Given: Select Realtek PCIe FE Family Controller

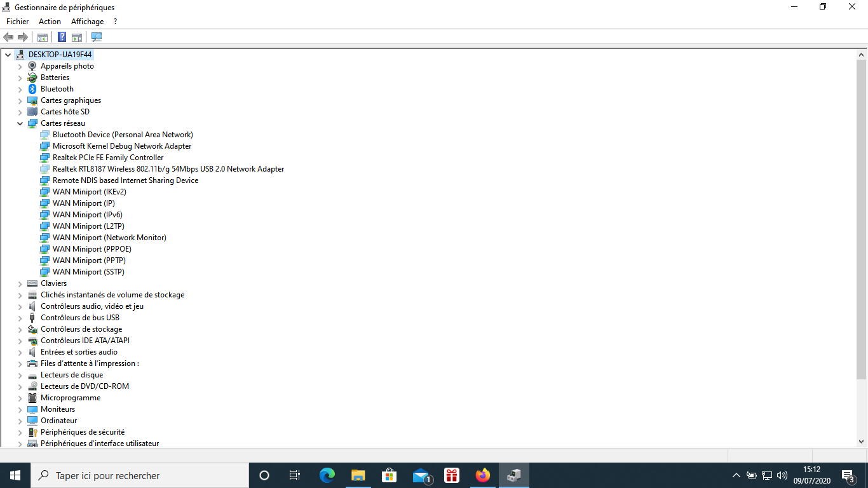Looking at the screenshot, I should (108, 158).
